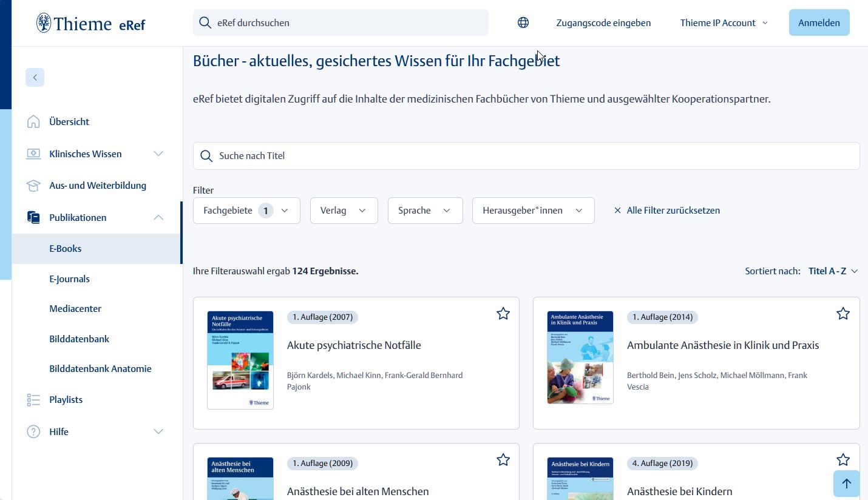868x500 pixels.
Task: Open the Herausgeber*innen filter dropdown
Action: tap(533, 211)
